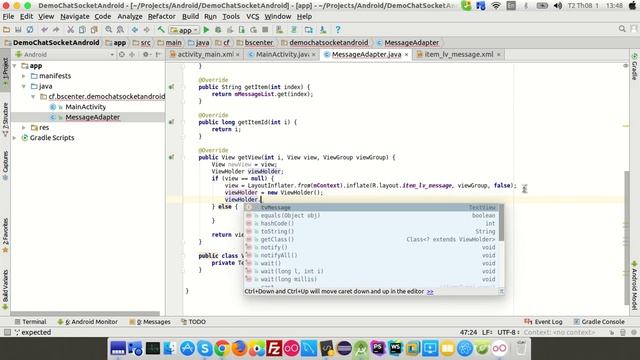
Task: Click the Make Project hammer icon
Action: tap(161, 30)
